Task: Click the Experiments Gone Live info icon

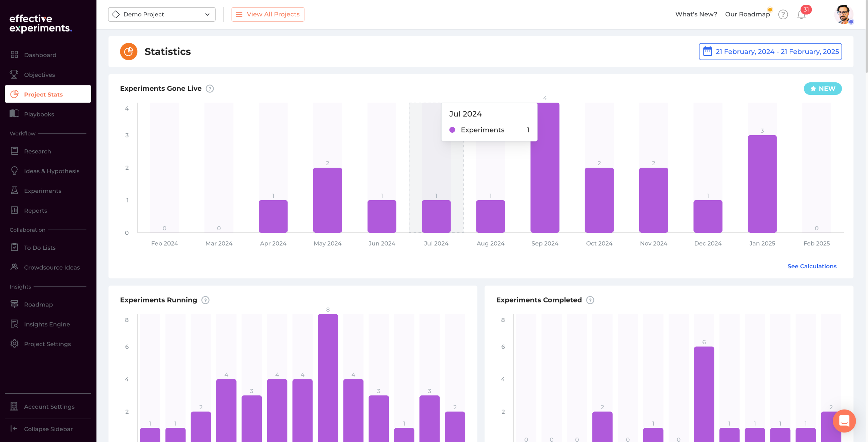Action: (x=210, y=89)
